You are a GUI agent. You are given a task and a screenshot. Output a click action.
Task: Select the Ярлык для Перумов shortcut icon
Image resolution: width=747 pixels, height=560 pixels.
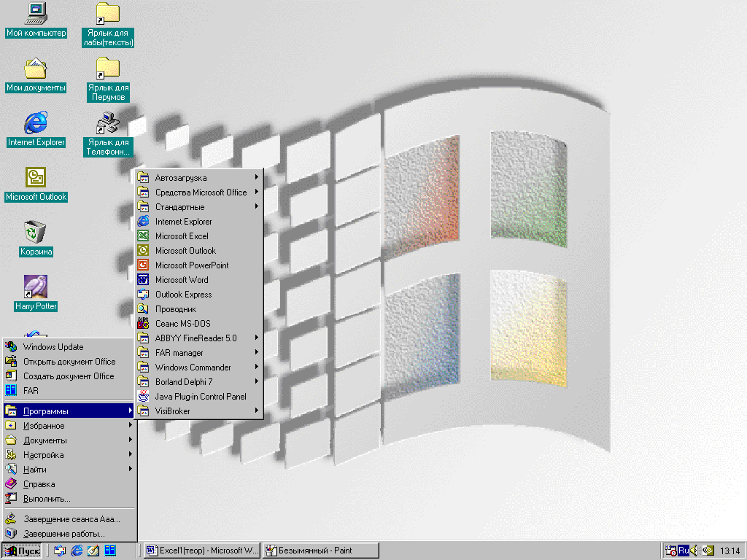click(x=108, y=69)
